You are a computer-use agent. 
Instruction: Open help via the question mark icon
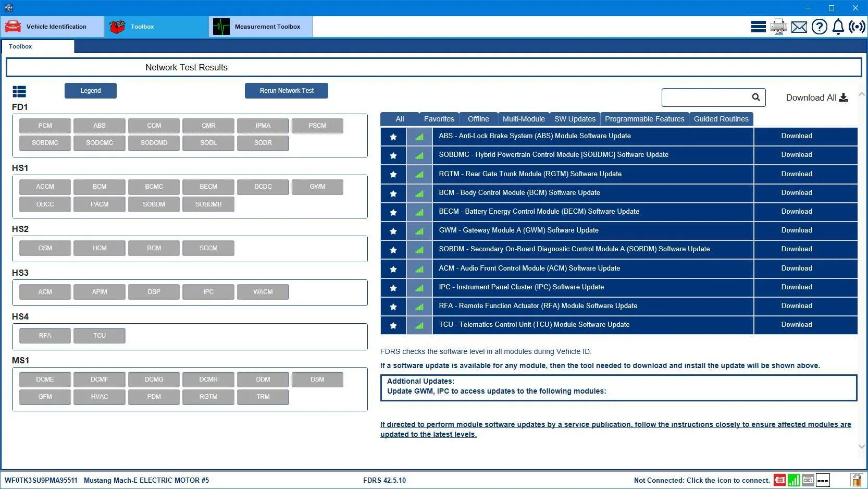(x=820, y=27)
